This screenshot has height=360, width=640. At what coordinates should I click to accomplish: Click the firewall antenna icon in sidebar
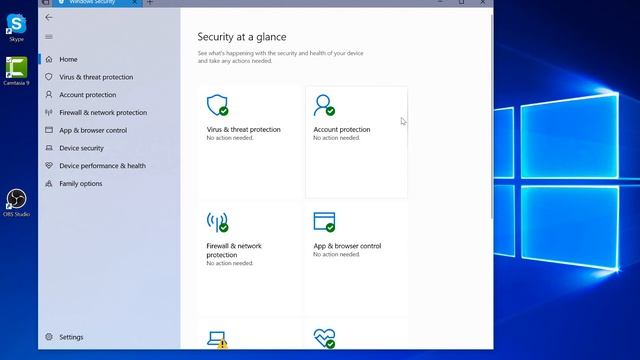(x=49, y=112)
